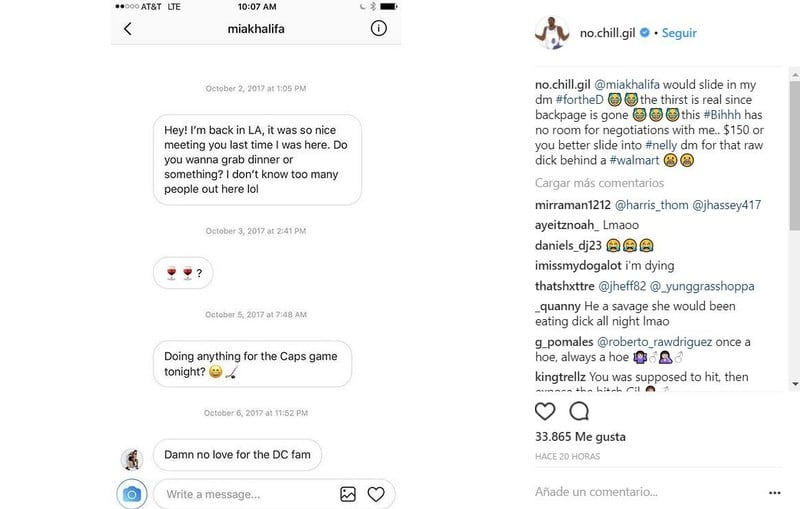
Task: Tap the blue camera icon
Action: 131,493
